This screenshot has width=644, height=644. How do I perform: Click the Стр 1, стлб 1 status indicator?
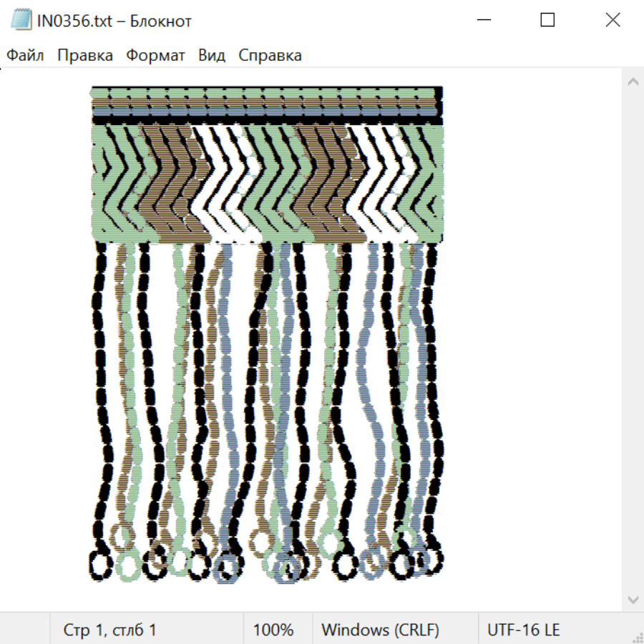109,630
